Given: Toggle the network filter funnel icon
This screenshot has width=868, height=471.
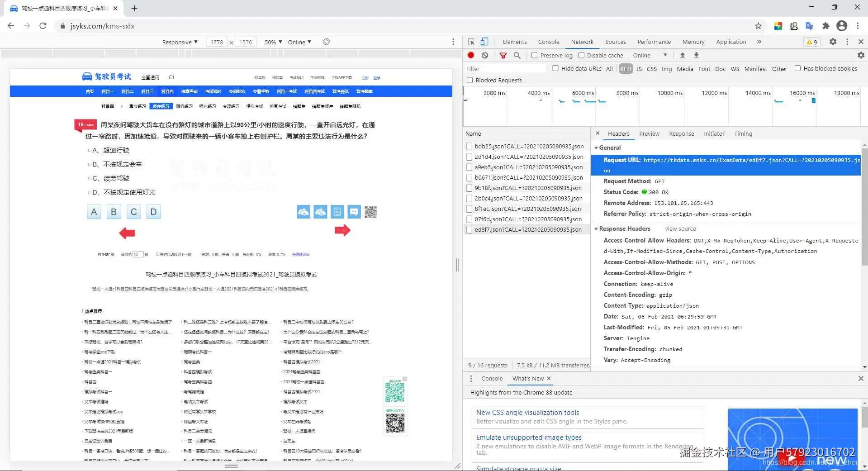Looking at the screenshot, I should [x=503, y=55].
